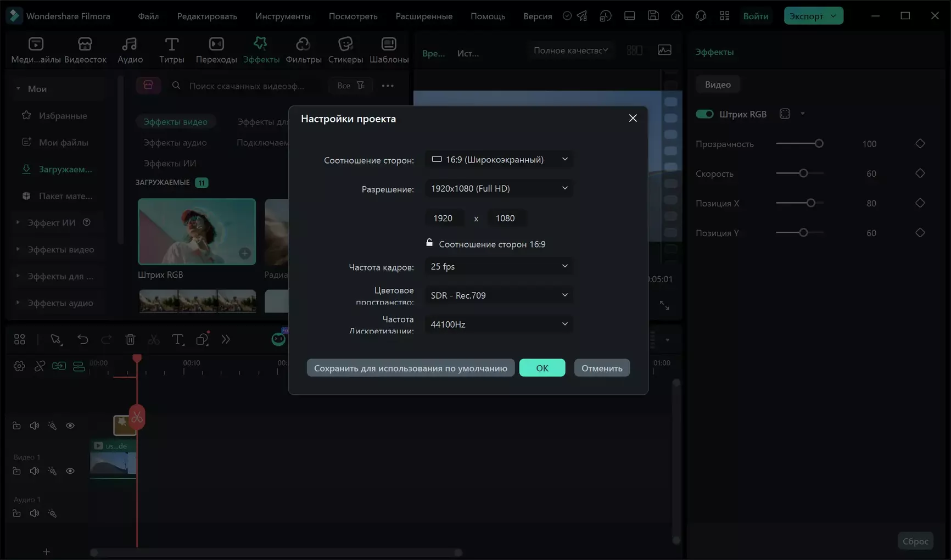Image resolution: width=951 pixels, height=560 pixels.
Task: Toggle the aspect ratio lock icon
Action: click(x=429, y=243)
